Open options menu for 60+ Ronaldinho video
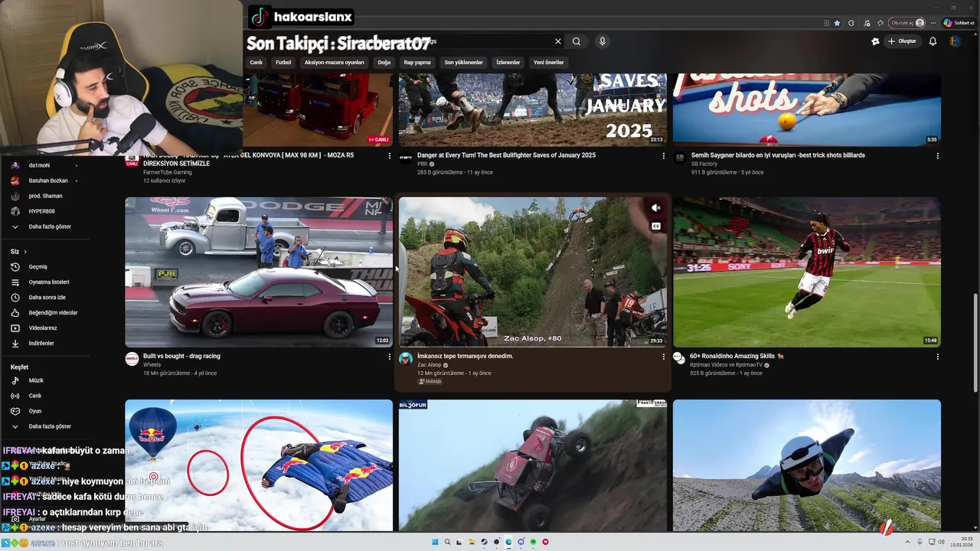 pyautogui.click(x=938, y=357)
